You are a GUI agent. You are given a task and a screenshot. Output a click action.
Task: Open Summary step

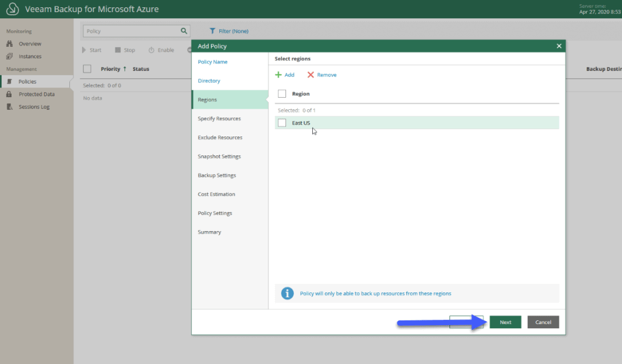point(210,232)
